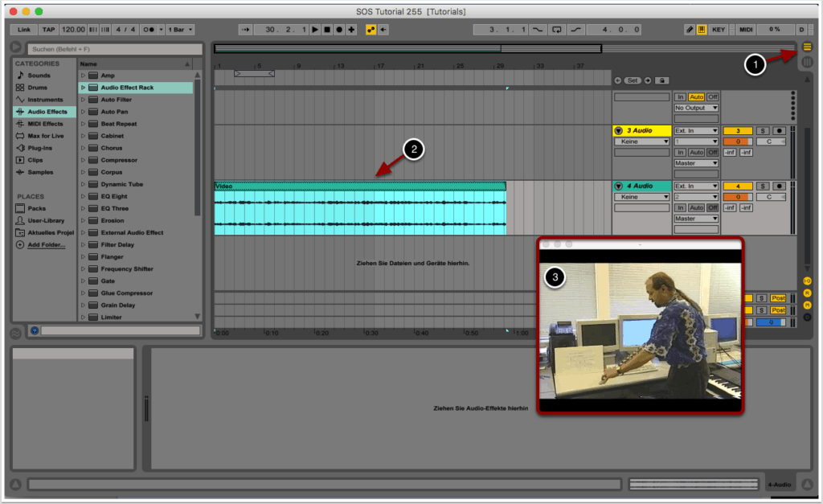This screenshot has width=823, height=504.
Task: Solo the 3 Audio track
Action: point(763,130)
